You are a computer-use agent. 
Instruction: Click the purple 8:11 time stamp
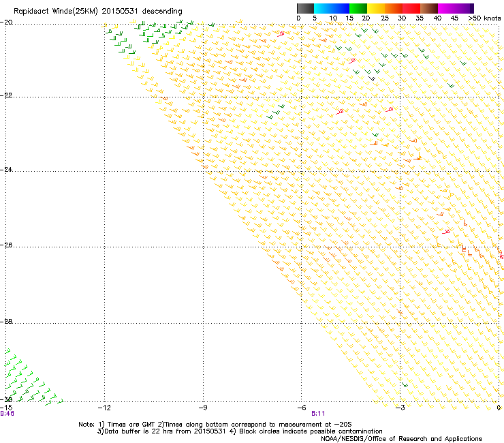[318, 414]
